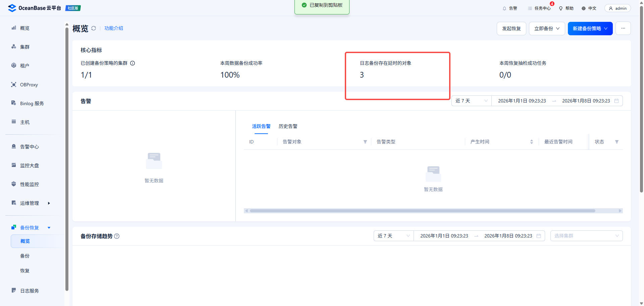
Task: Open the more actions ellipsis button
Action: click(x=623, y=29)
